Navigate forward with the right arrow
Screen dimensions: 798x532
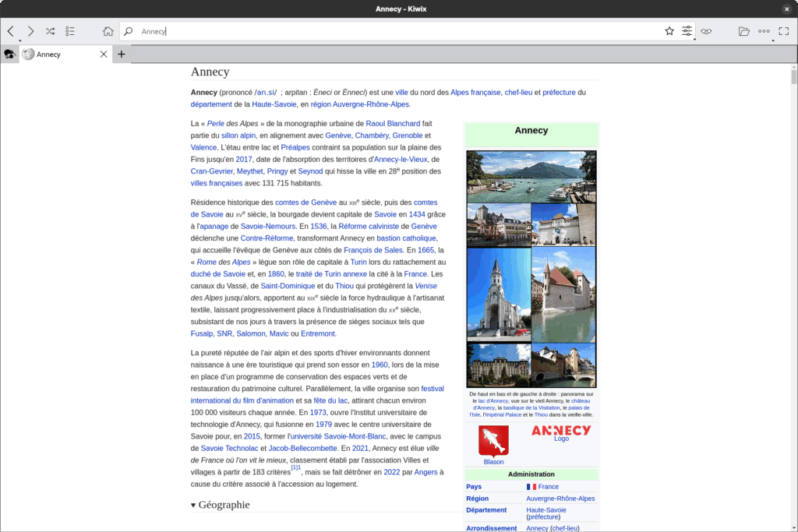30,31
